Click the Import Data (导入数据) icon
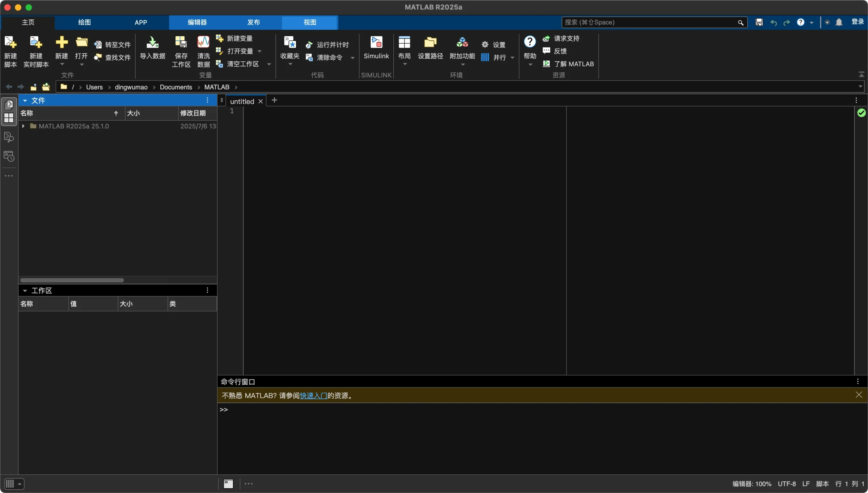Image resolution: width=868 pixels, height=493 pixels. point(153,43)
